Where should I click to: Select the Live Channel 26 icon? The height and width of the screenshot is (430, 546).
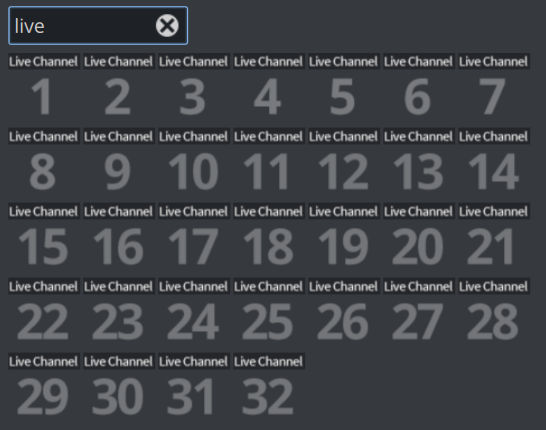(x=343, y=312)
